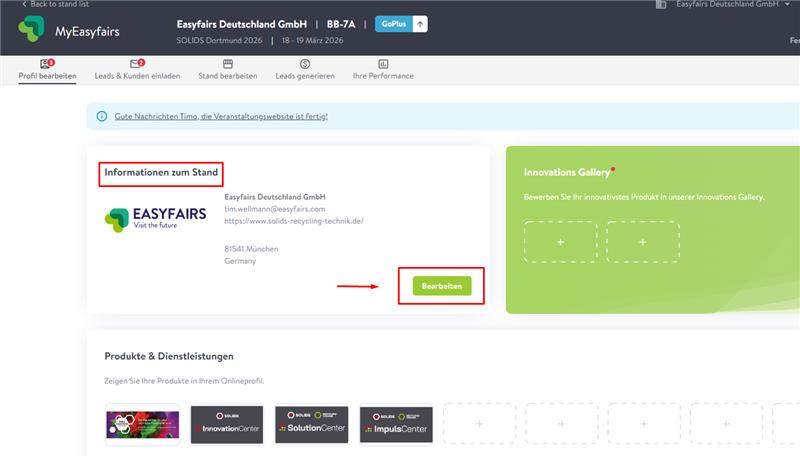800x457 pixels.
Task: Click the green Bearbeiten button
Action: tap(441, 286)
